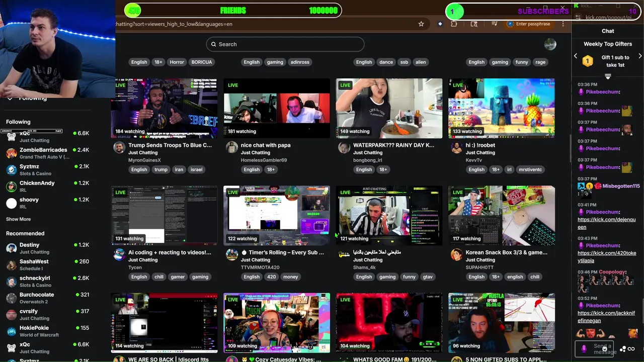Select the rage tag in top row
This screenshot has width=644, height=362.
click(x=540, y=62)
